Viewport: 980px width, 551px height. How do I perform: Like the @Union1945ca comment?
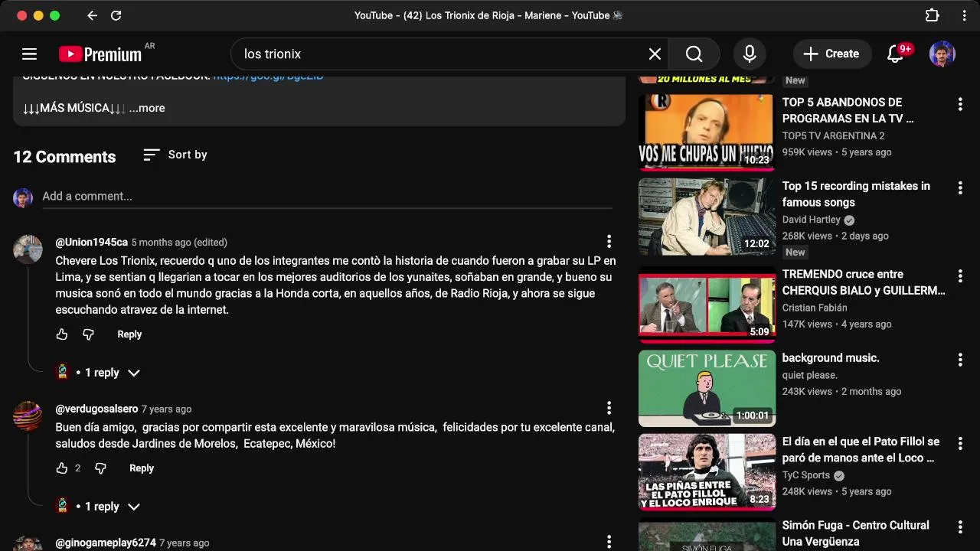pos(62,334)
